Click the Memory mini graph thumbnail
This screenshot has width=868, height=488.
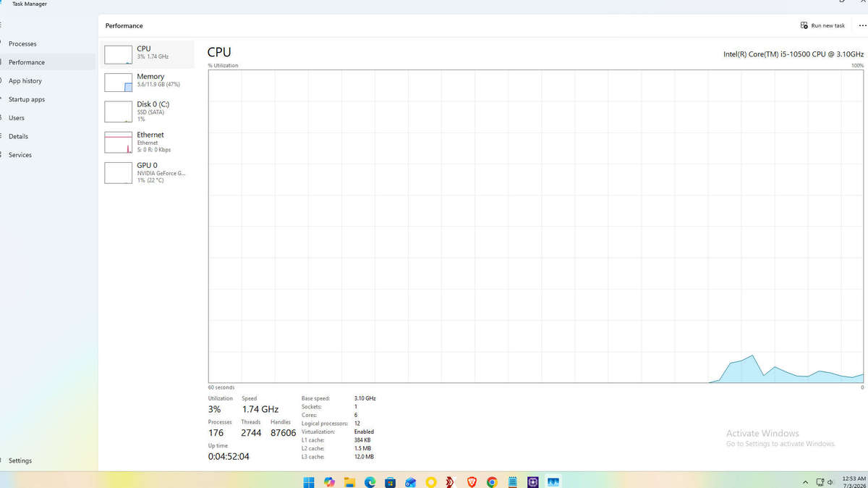point(118,82)
